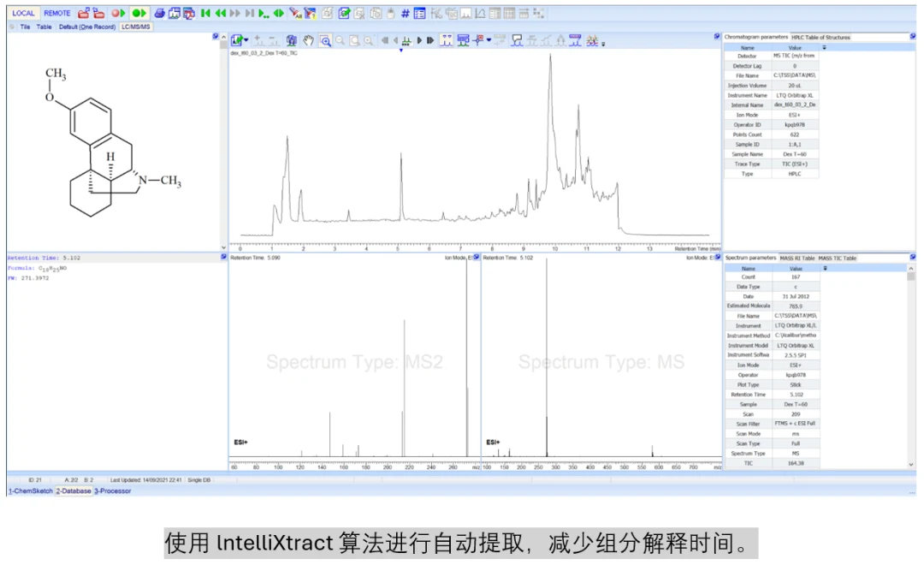Click the dextromethorphan structure drawing
This screenshot has width=924, height=565.
point(113,141)
